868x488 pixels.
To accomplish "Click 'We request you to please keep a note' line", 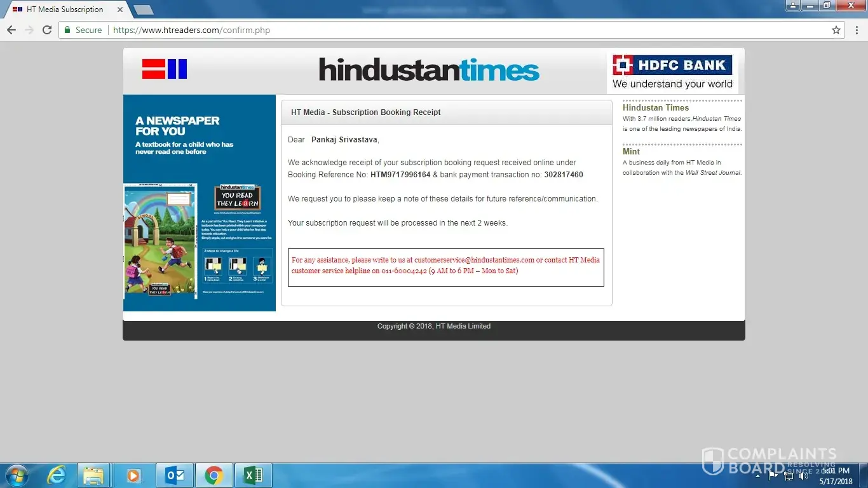I will click(443, 199).
